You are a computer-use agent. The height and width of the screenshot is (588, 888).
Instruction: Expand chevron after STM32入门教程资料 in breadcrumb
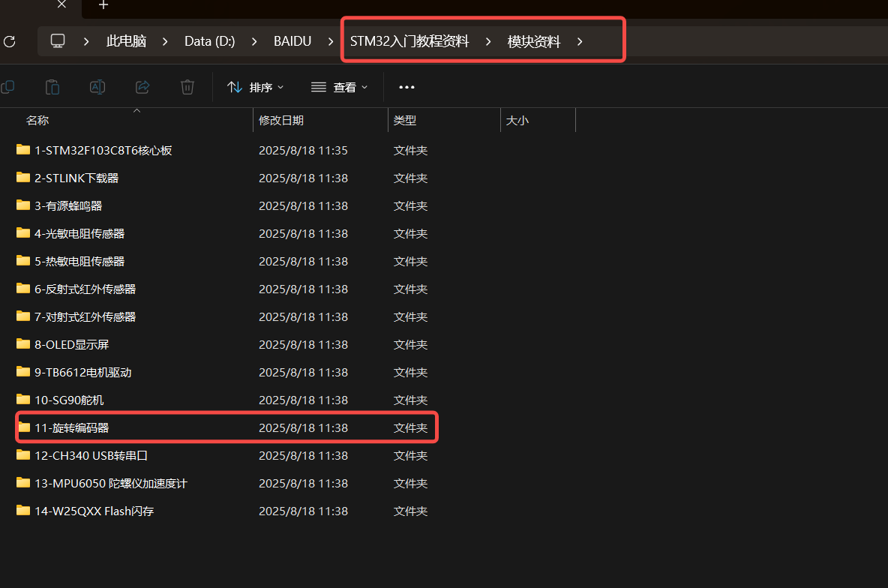point(488,41)
